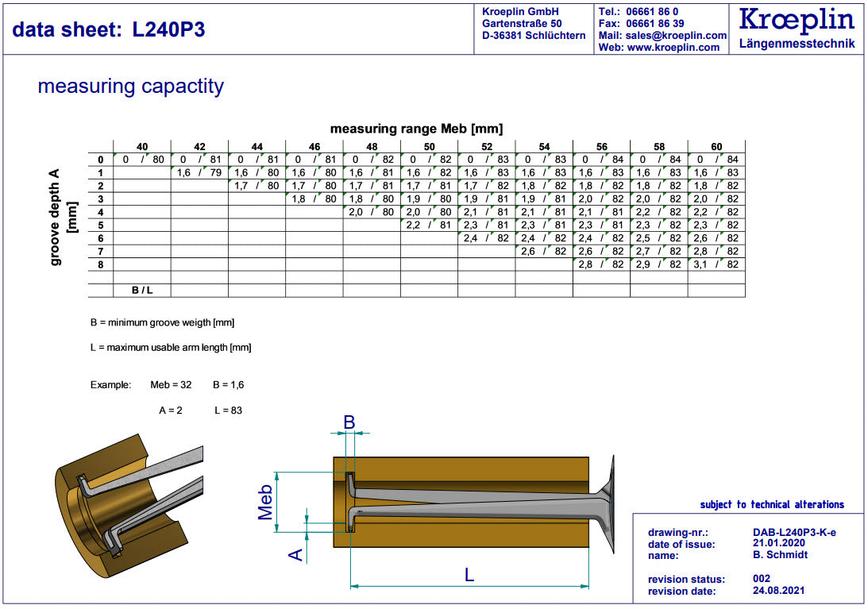Click the Meb dimension label in the diagram
Screen dimensions: 868x609
tap(266, 502)
